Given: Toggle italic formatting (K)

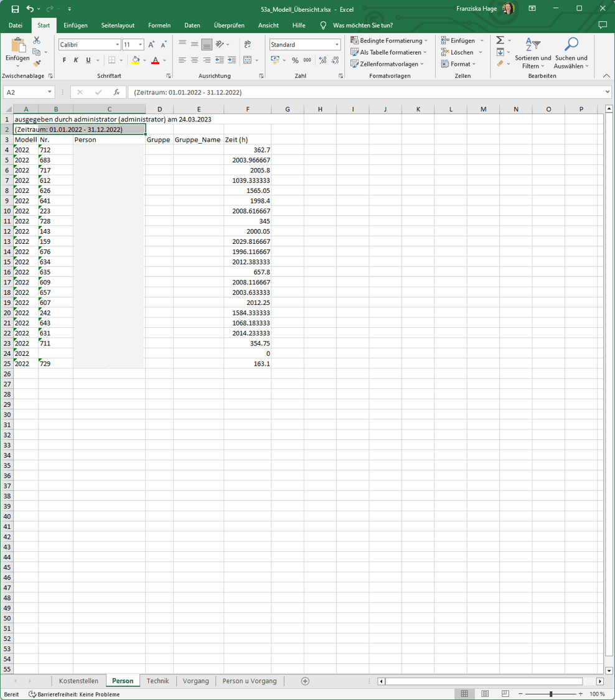Looking at the screenshot, I should (76, 60).
